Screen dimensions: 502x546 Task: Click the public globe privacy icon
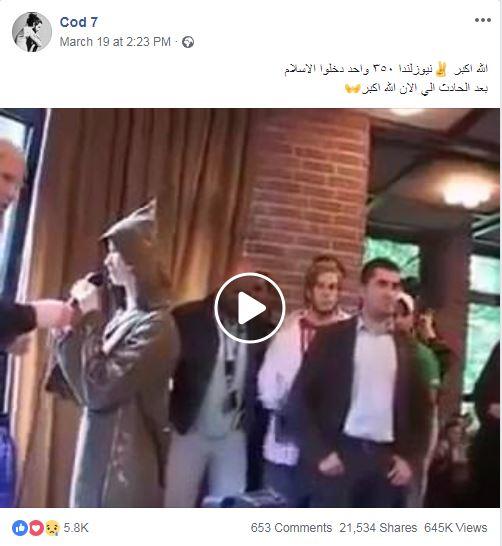pyautogui.click(x=188, y=42)
